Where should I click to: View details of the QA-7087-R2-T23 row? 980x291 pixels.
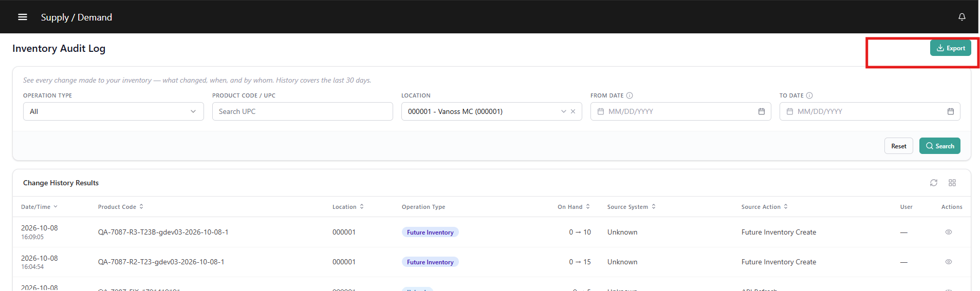point(948,262)
